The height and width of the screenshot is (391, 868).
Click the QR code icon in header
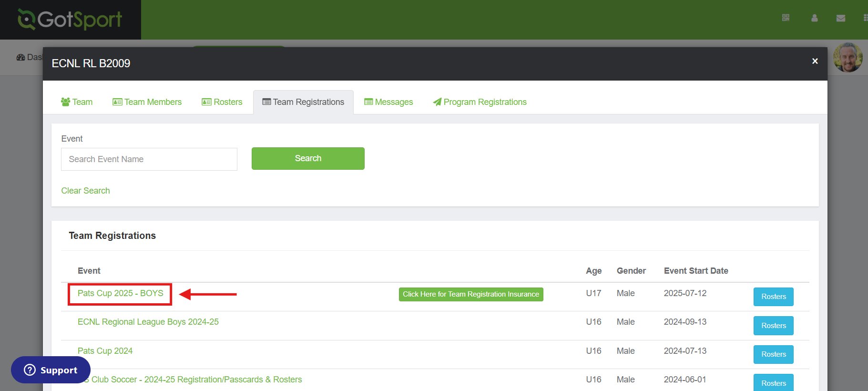tap(786, 18)
